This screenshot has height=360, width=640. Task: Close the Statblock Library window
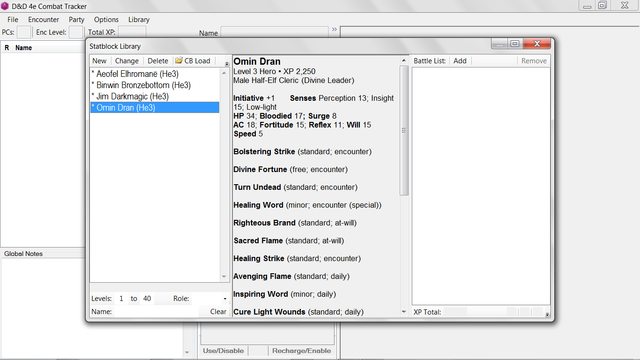[537, 44]
